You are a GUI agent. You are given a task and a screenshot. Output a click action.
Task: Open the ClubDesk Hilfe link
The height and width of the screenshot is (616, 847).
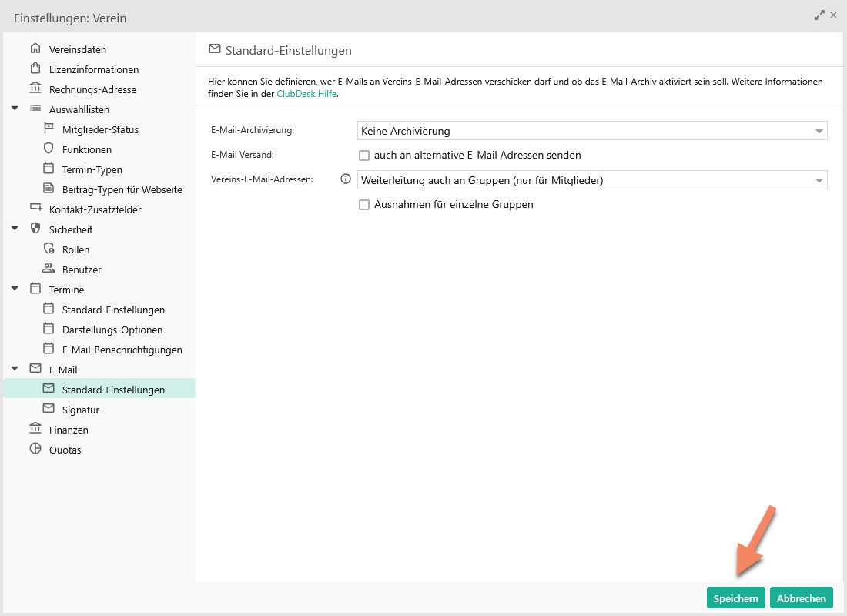point(306,93)
